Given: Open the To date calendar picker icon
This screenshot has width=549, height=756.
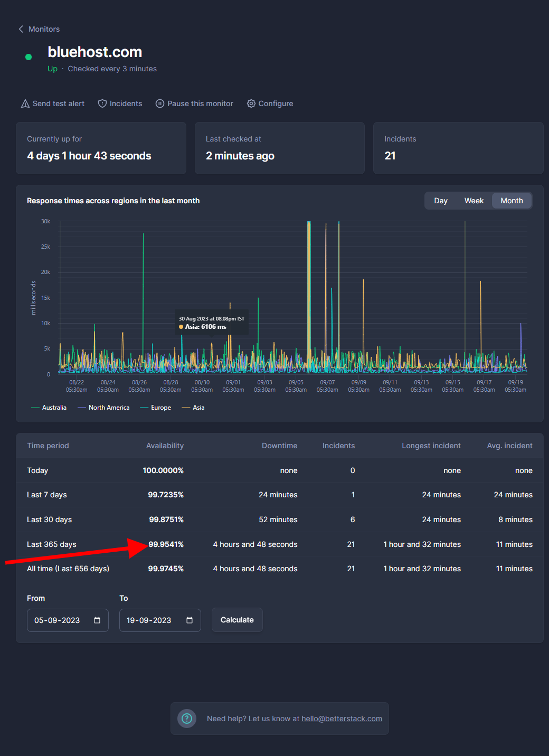Looking at the screenshot, I should coord(190,620).
